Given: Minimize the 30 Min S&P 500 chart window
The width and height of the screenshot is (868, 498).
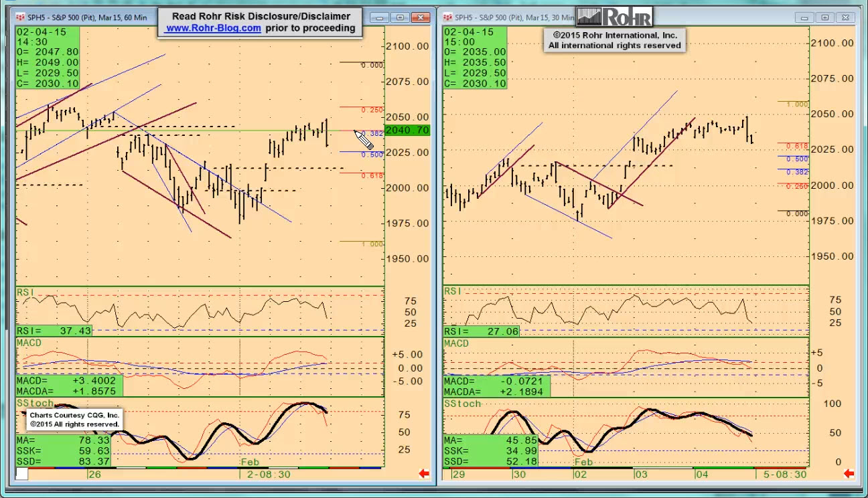Looking at the screenshot, I should tap(806, 17).
